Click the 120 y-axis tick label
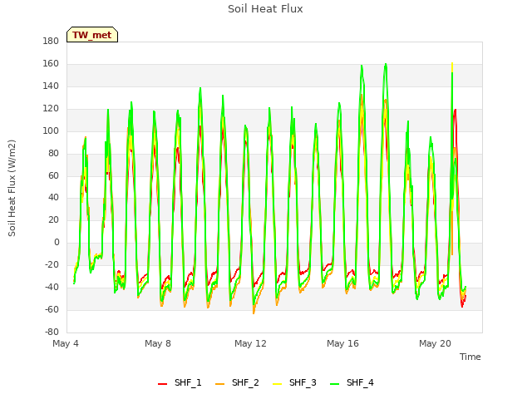This screenshot has width=532, height=399. pos(51,109)
